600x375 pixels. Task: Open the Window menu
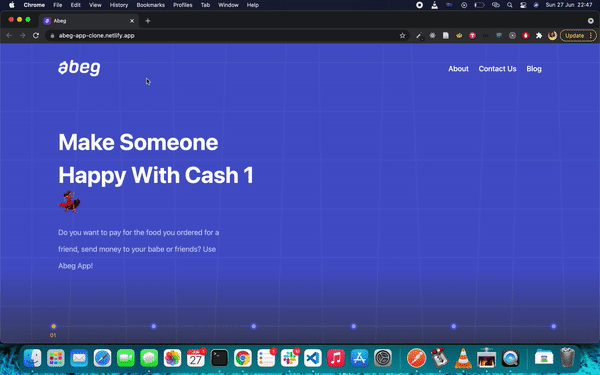pos(228,5)
